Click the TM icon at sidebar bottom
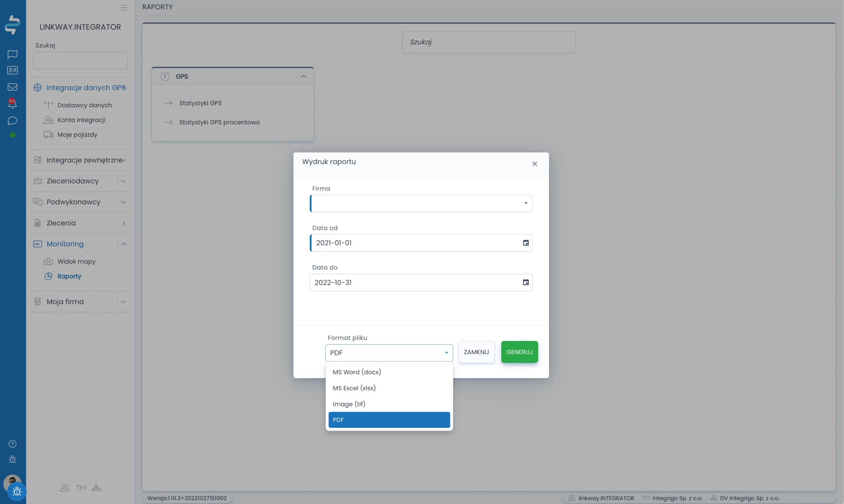The image size is (844, 504). tap(81, 488)
